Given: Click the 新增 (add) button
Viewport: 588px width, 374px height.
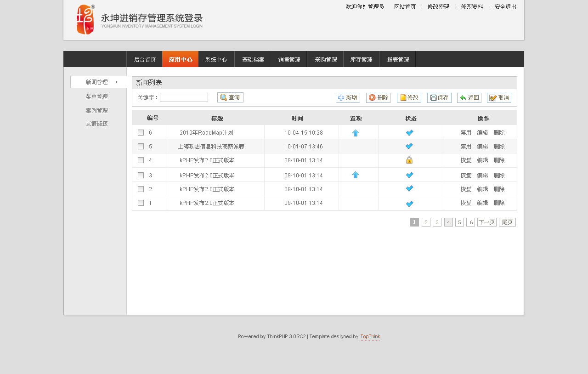Looking at the screenshot, I should point(348,98).
